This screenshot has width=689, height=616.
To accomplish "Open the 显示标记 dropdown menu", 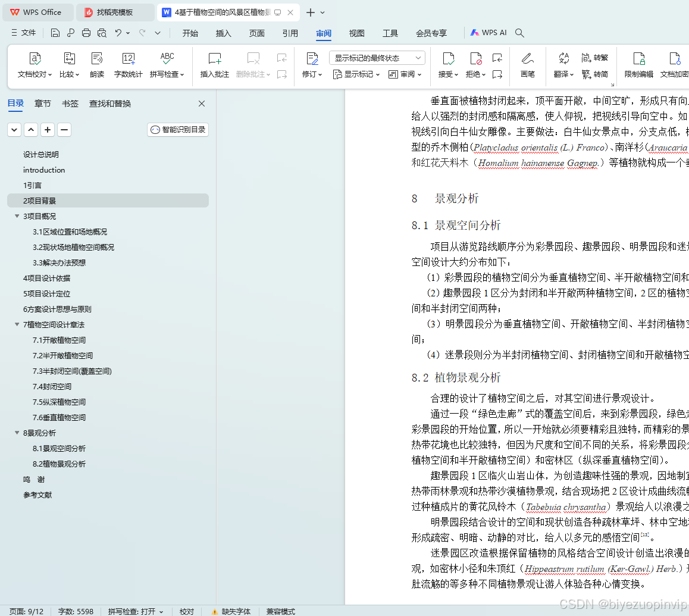I will pyautogui.click(x=356, y=74).
